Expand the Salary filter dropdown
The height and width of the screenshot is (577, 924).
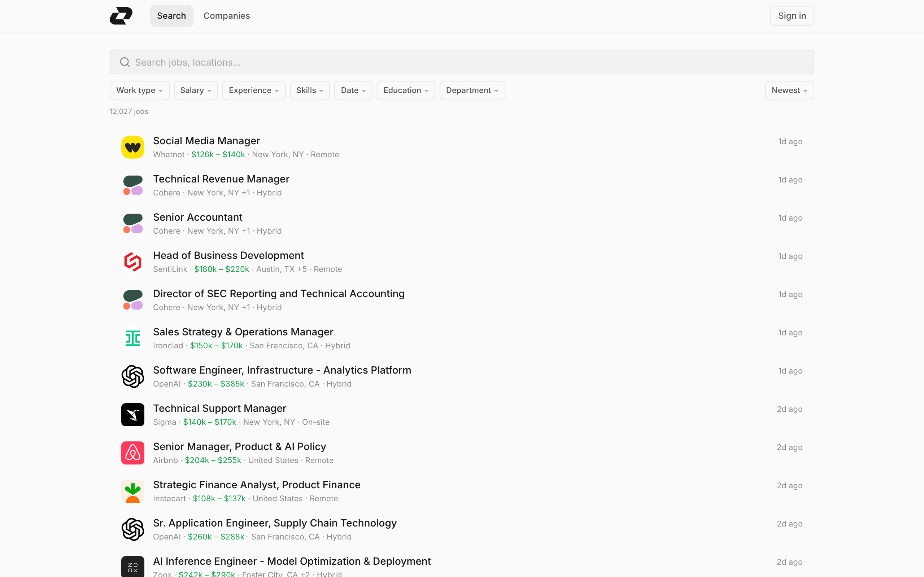(x=196, y=91)
